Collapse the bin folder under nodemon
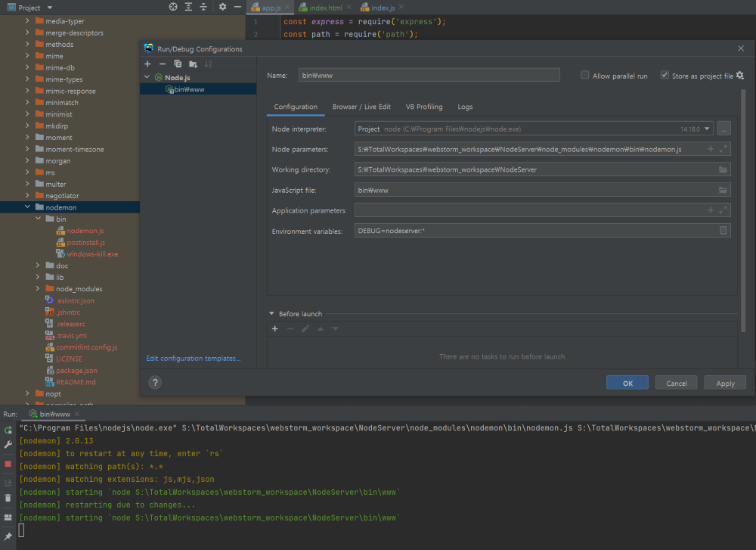Image resolution: width=756 pixels, height=550 pixels. 38,219
